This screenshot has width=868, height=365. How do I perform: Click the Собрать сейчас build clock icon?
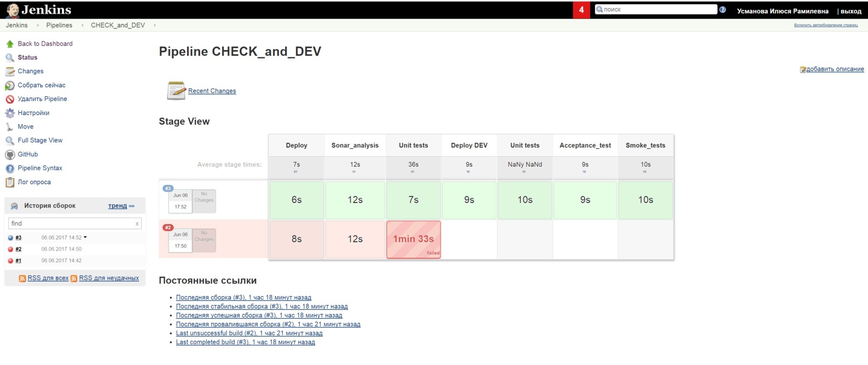click(x=10, y=86)
